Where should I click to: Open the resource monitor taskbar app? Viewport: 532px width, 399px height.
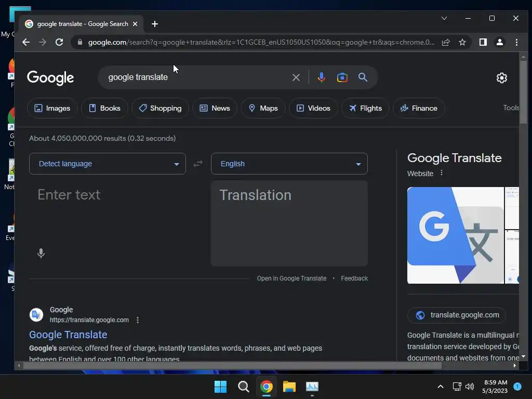point(312,387)
